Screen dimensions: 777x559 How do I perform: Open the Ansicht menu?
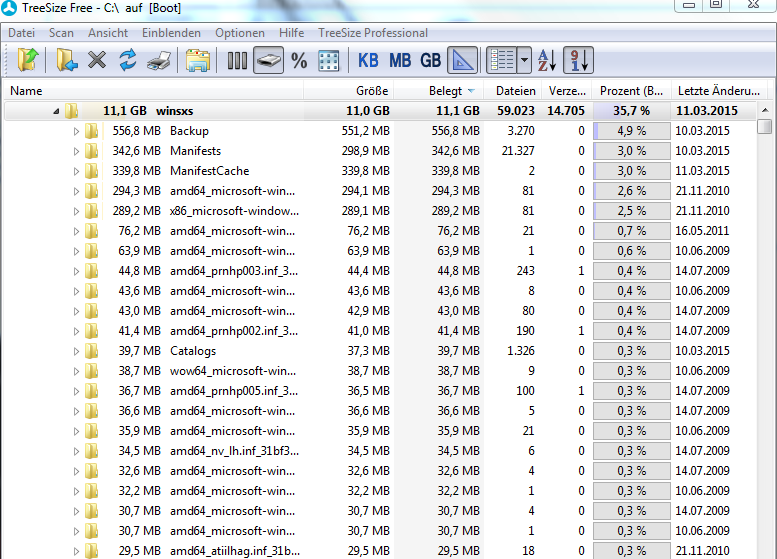(x=108, y=33)
